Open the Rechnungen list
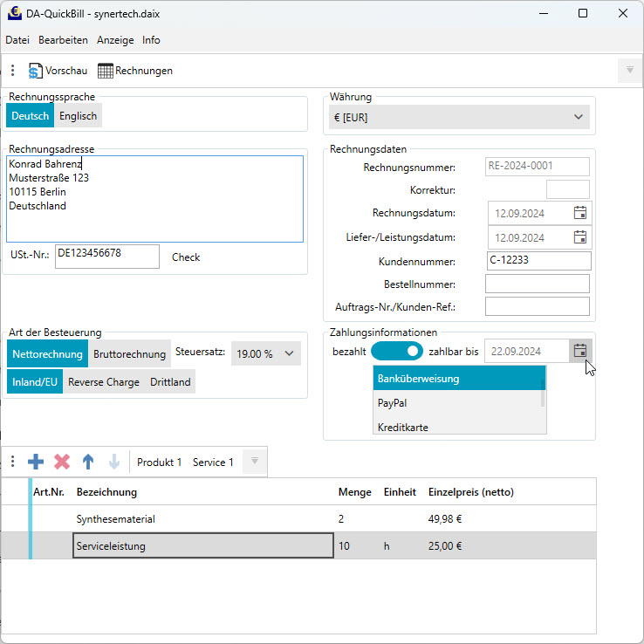Screen dimensions: 644x644 (x=135, y=71)
